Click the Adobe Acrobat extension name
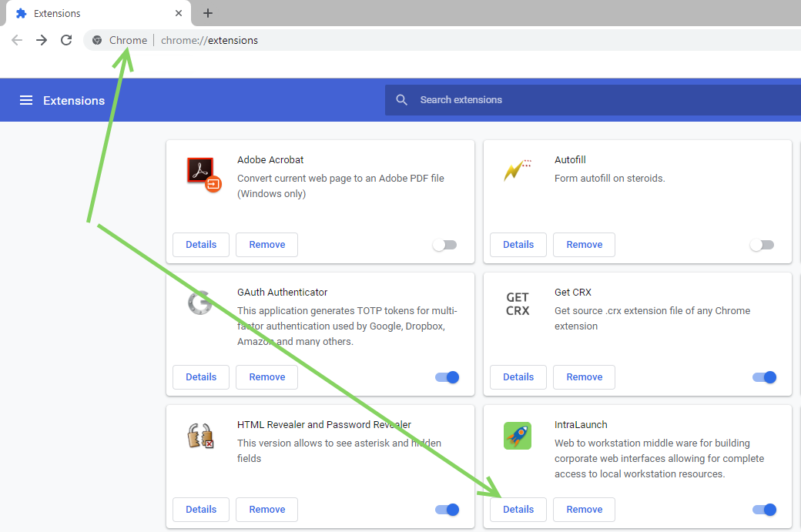The image size is (801, 532). click(x=270, y=160)
